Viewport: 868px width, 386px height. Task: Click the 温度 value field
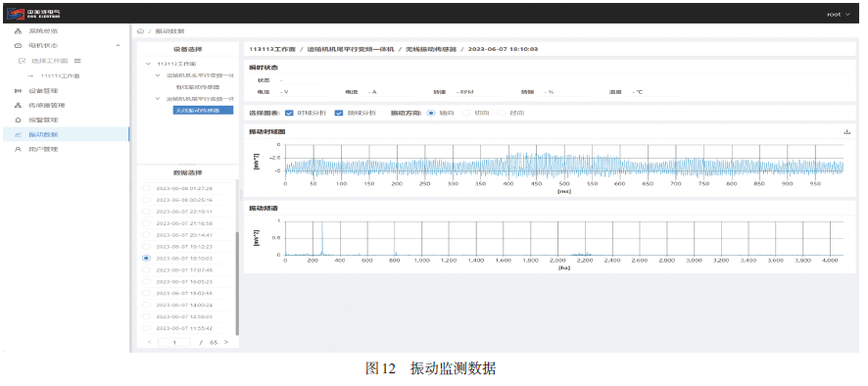[654, 92]
